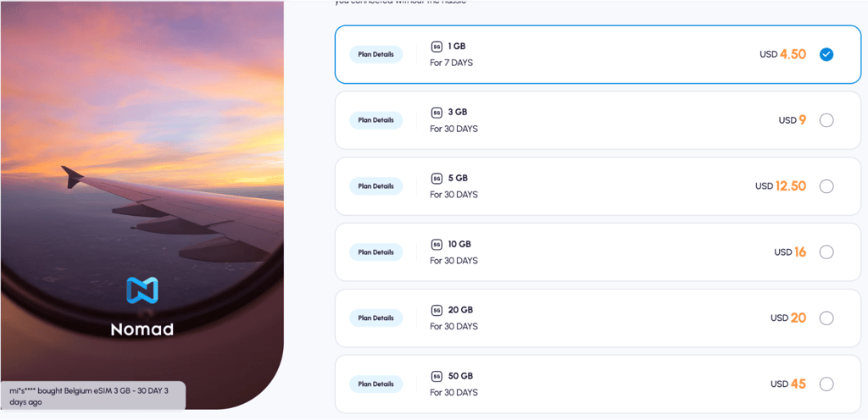Click the '10 GB' data amount label

click(459, 244)
